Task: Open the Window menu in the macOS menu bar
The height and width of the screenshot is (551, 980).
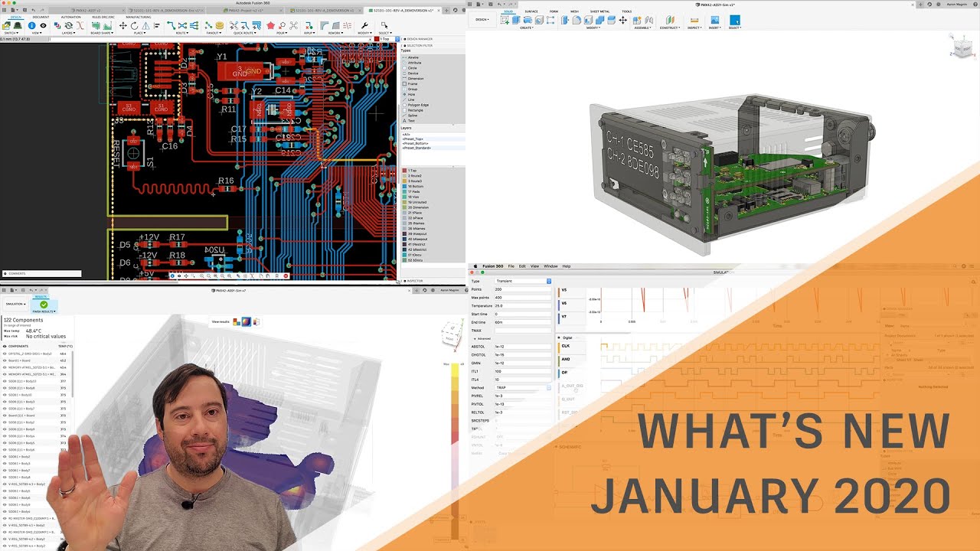Action: [x=550, y=266]
